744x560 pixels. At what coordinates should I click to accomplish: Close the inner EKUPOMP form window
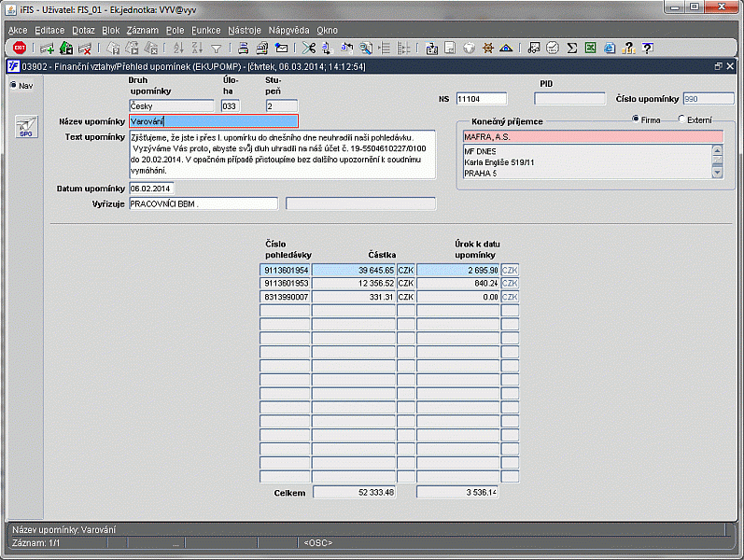730,66
